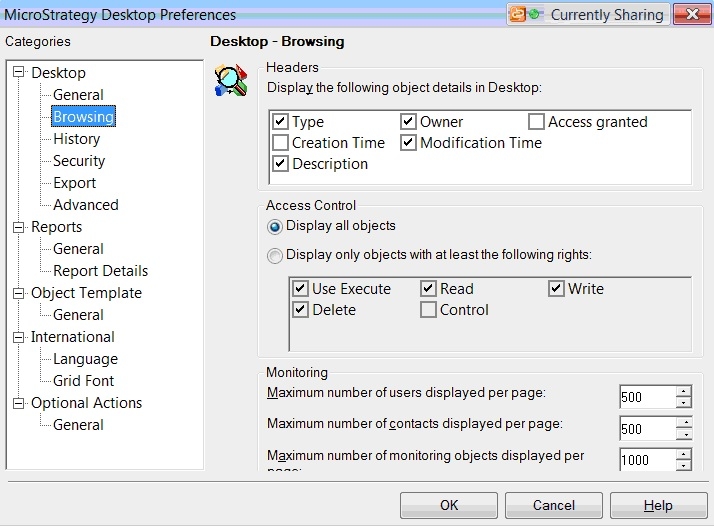Viewport: 714px width, 526px height.
Task: Toggle the Type header checkbox
Action: 280,122
